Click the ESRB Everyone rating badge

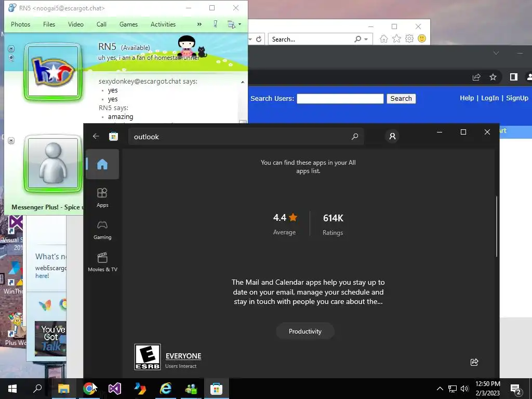coord(147,356)
